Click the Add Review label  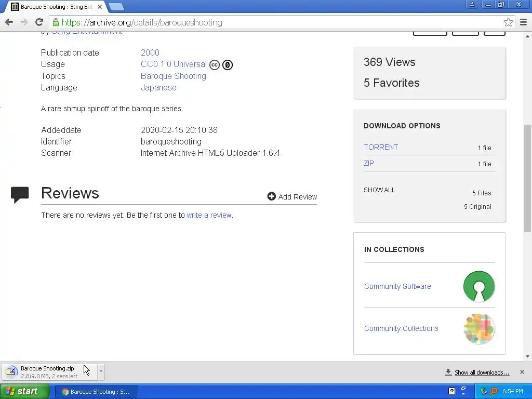[298, 197]
